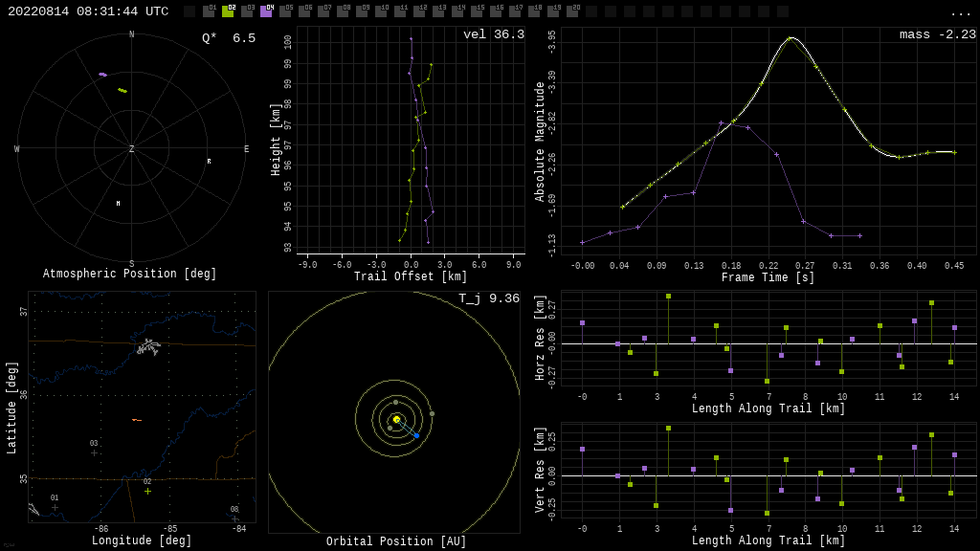Enable station 03 in the top strip

(247, 11)
